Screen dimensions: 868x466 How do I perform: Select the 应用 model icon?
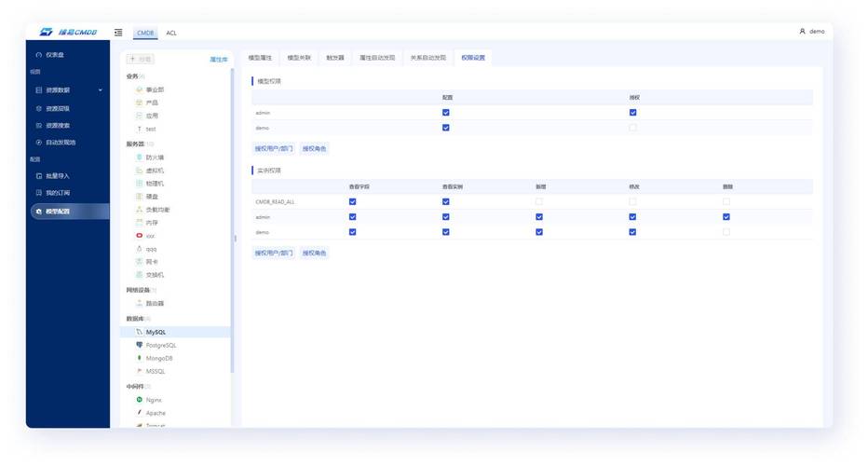[x=140, y=116]
